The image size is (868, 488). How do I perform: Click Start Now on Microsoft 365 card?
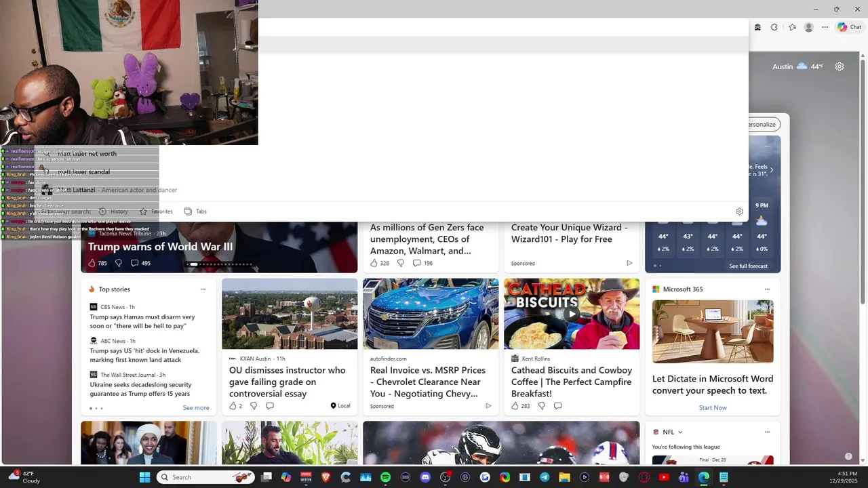pos(713,408)
